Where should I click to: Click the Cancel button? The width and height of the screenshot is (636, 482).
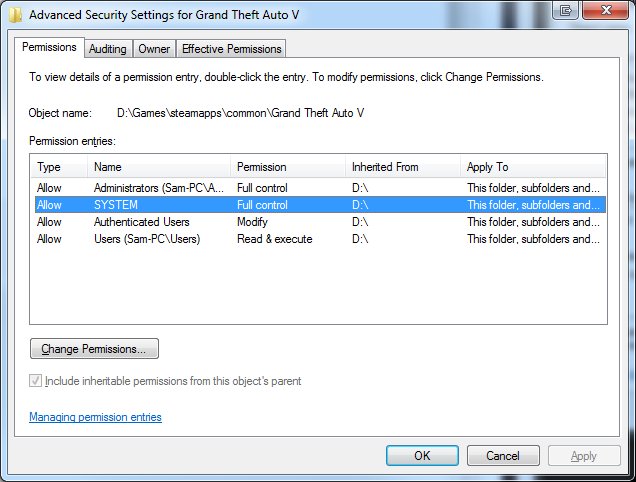pos(503,455)
